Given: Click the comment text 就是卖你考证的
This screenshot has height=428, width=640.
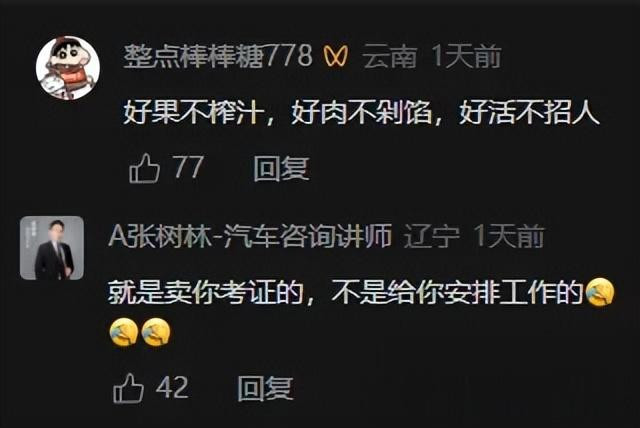Looking at the screenshot, I should pyautogui.click(x=205, y=292).
